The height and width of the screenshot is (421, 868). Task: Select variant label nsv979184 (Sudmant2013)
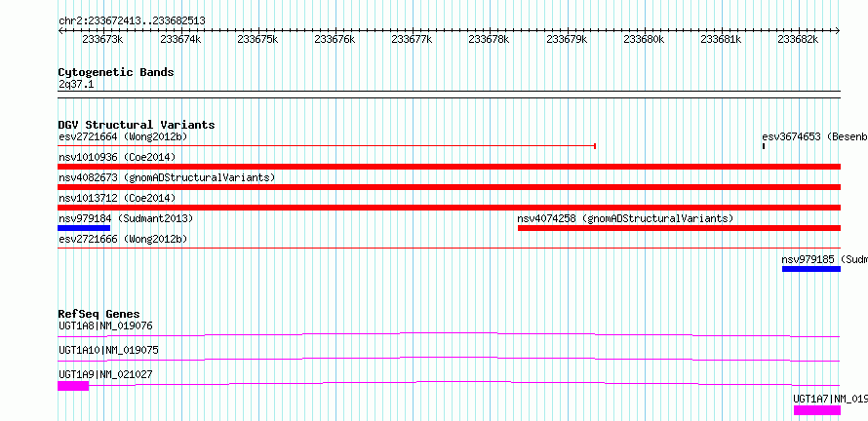[x=126, y=218]
